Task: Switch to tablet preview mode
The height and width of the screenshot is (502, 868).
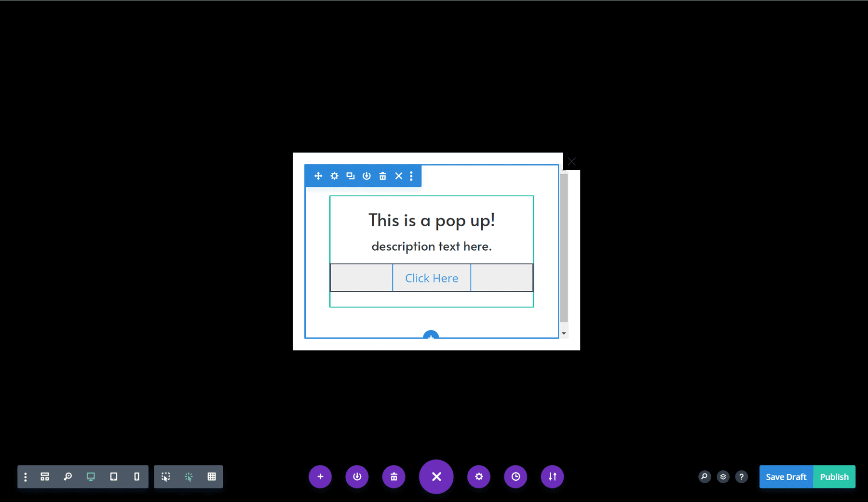Action: (113, 476)
